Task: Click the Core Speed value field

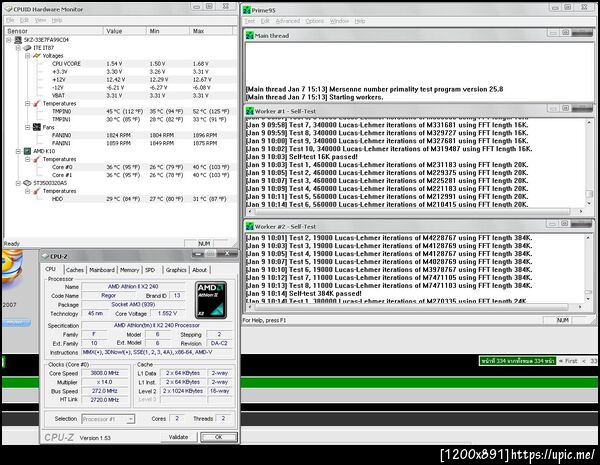Action: pos(104,373)
